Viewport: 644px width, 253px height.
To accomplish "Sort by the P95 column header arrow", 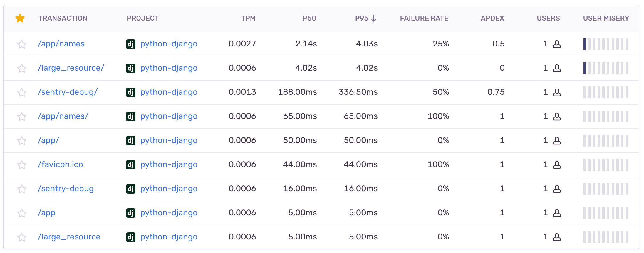I will pos(374,18).
